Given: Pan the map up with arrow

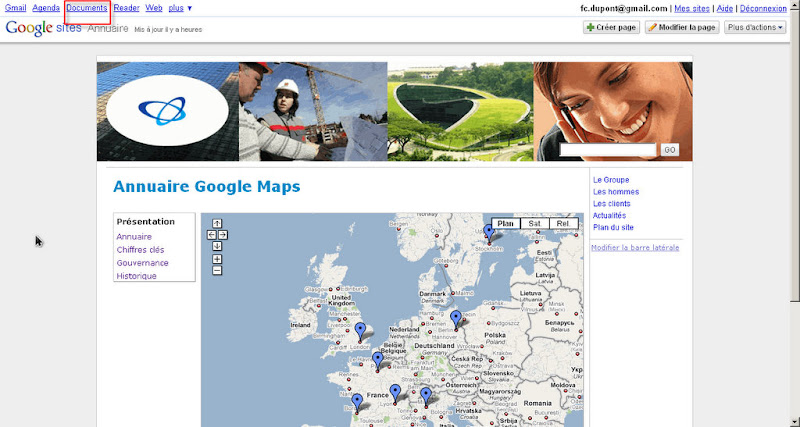Looking at the screenshot, I should click(217, 223).
